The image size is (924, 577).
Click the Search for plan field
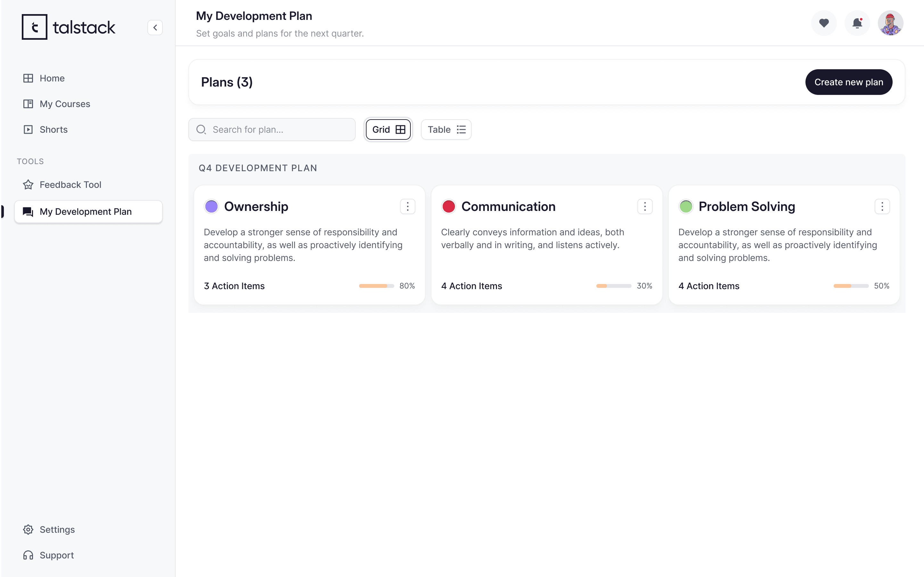(278, 130)
